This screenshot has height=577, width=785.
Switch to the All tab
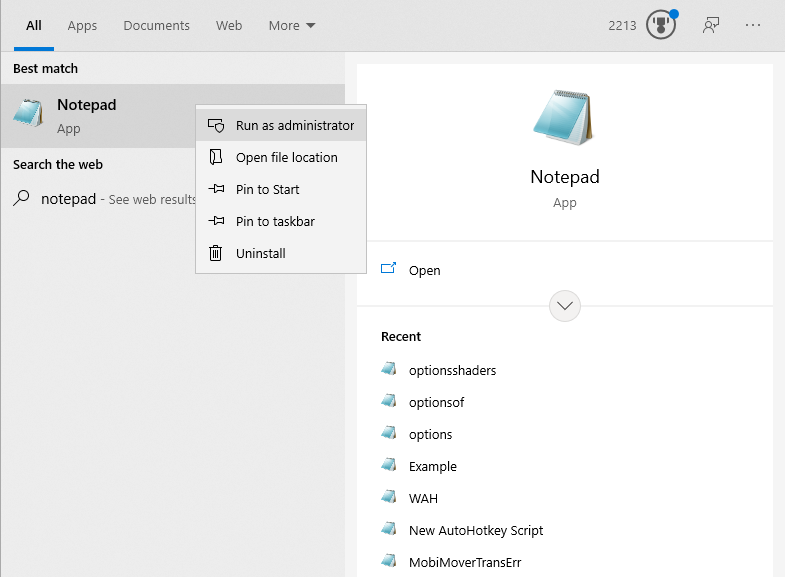[x=34, y=26]
